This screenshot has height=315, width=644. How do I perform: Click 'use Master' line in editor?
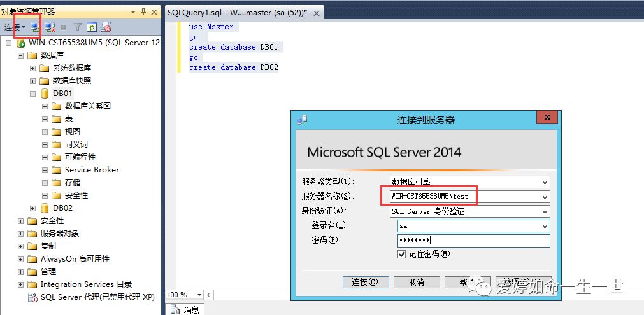coord(211,27)
